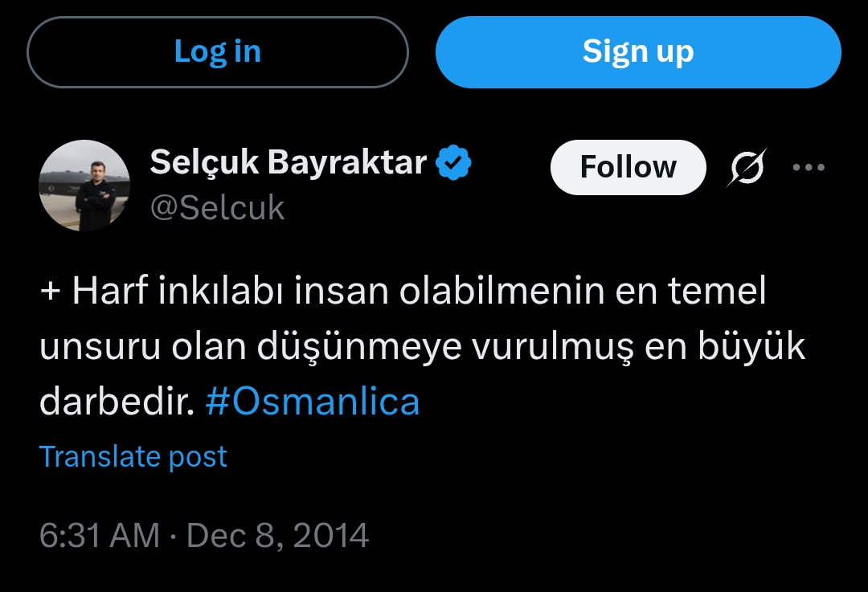Open the #Osmanlica hashtag

(312, 401)
